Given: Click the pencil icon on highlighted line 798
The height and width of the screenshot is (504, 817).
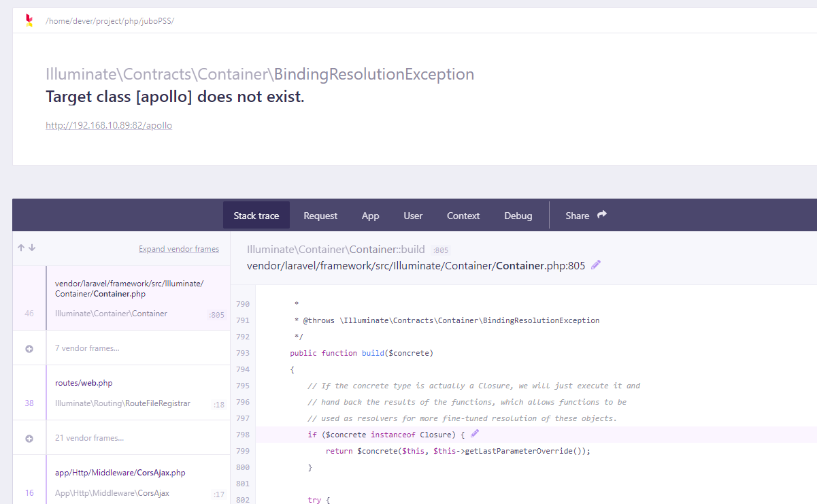Looking at the screenshot, I should [474, 433].
